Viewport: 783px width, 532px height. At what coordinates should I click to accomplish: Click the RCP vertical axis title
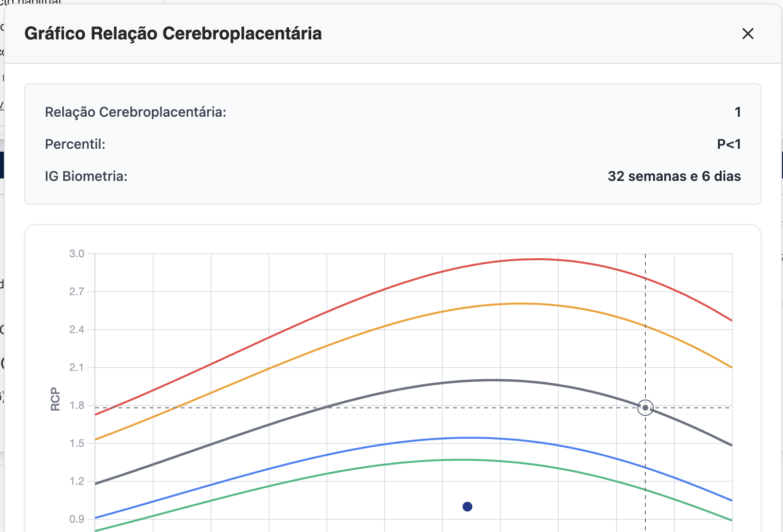55,399
